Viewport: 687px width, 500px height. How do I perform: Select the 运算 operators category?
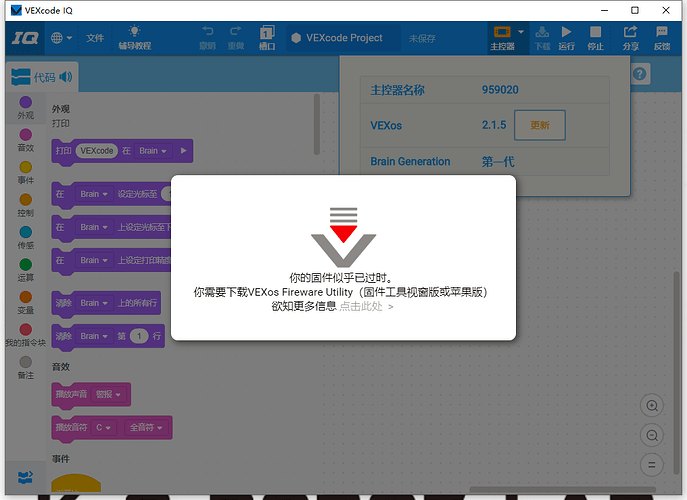point(25,270)
